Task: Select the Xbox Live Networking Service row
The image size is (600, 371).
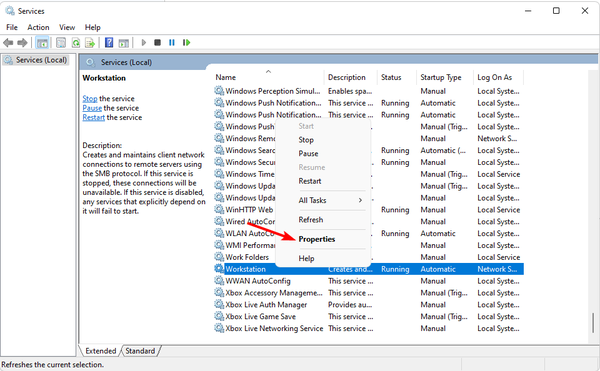Action: coord(368,328)
